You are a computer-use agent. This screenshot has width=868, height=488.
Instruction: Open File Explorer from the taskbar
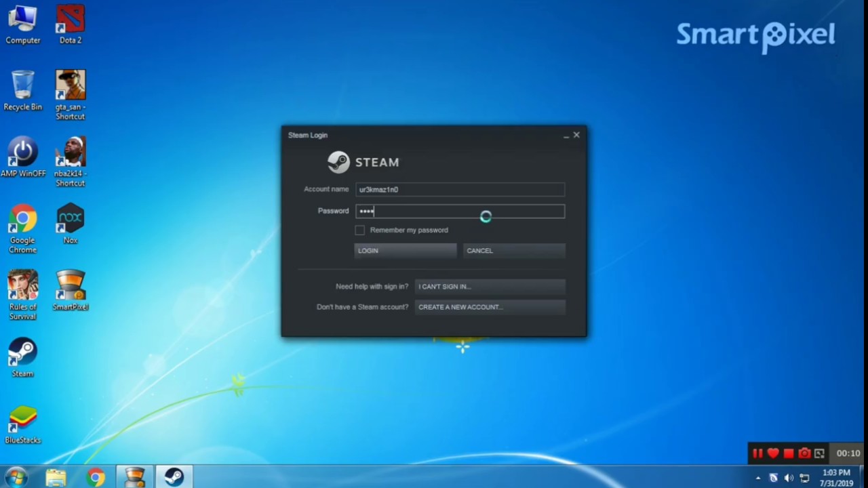pos(56,477)
